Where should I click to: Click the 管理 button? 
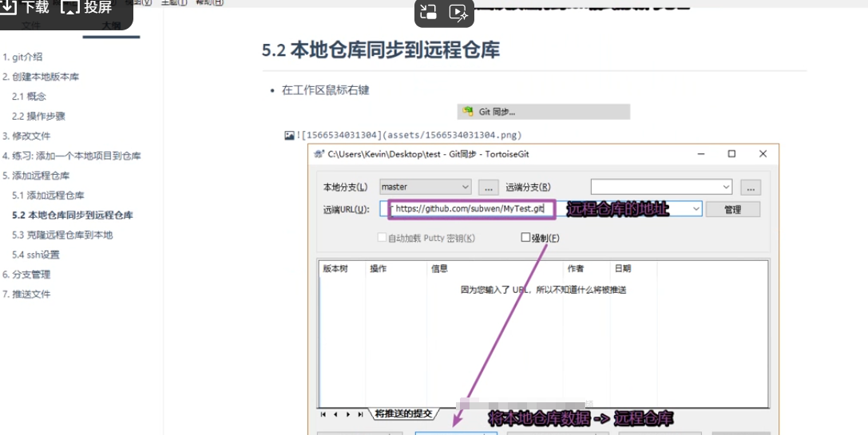pyautogui.click(x=732, y=209)
